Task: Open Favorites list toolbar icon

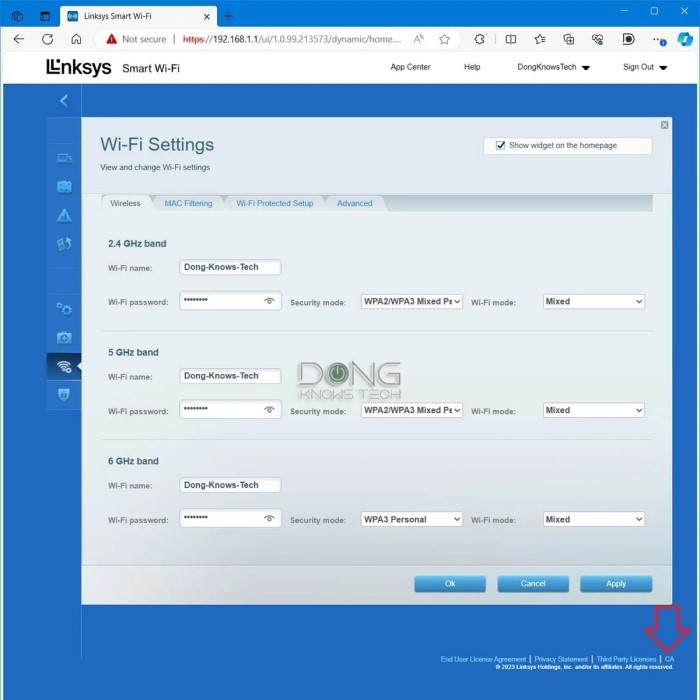Action: click(540, 39)
